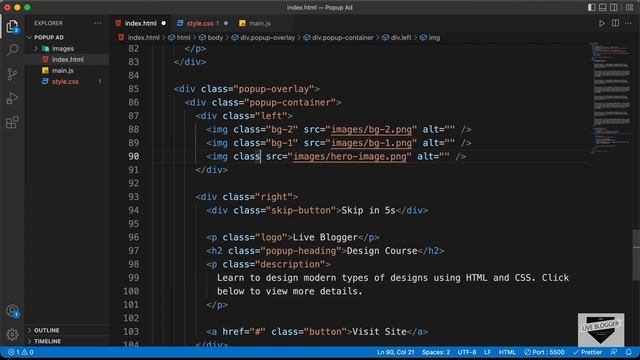Click the div.popup-overlay breadcrumb
640x360 pixels.
click(267, 38)
